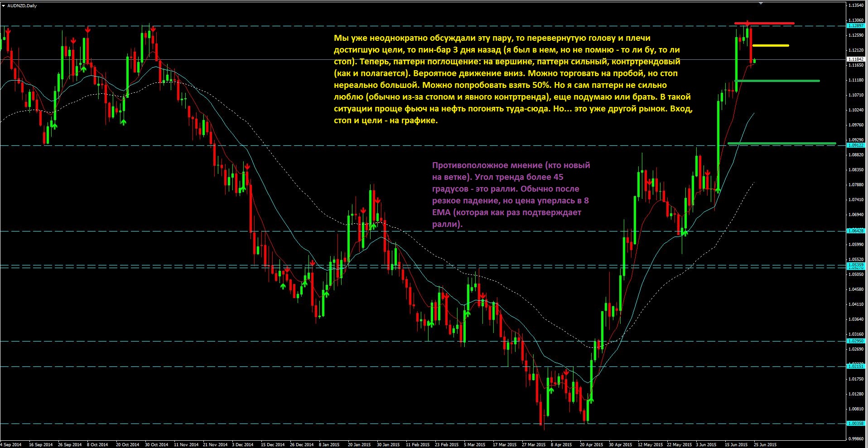Select the green target line near 1.11180
The image size is (868, 448).
coord(777,81)
